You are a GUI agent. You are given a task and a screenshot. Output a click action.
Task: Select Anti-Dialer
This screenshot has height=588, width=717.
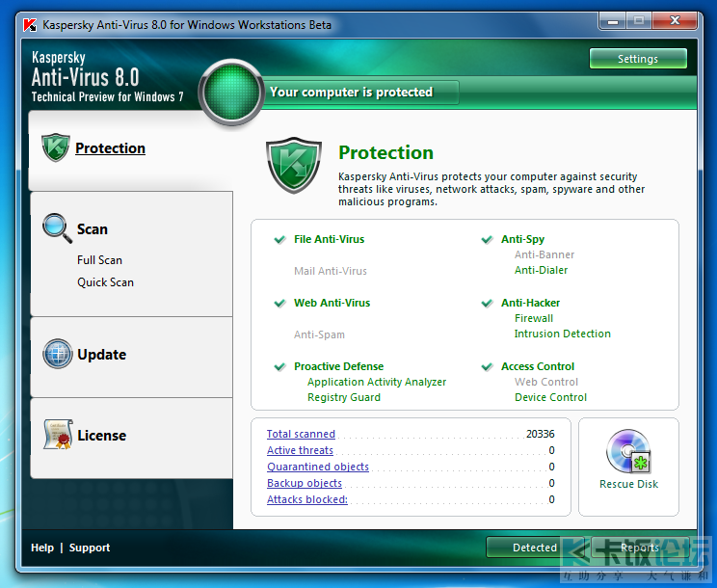(x=541, y=270)
